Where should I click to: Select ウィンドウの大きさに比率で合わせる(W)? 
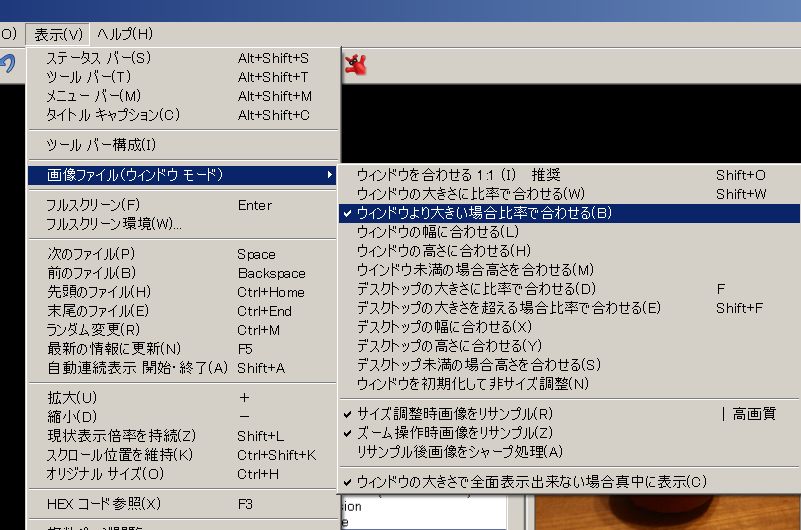point(470,194)
